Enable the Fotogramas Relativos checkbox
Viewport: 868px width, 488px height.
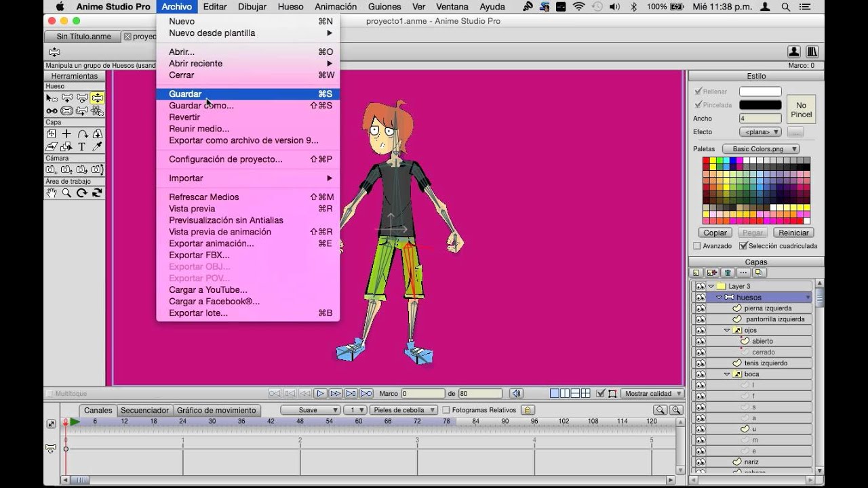click(x=446, y=410)
